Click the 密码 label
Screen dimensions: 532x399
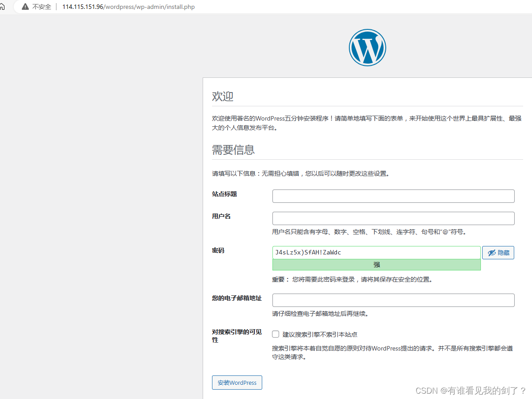pos(218,250)
